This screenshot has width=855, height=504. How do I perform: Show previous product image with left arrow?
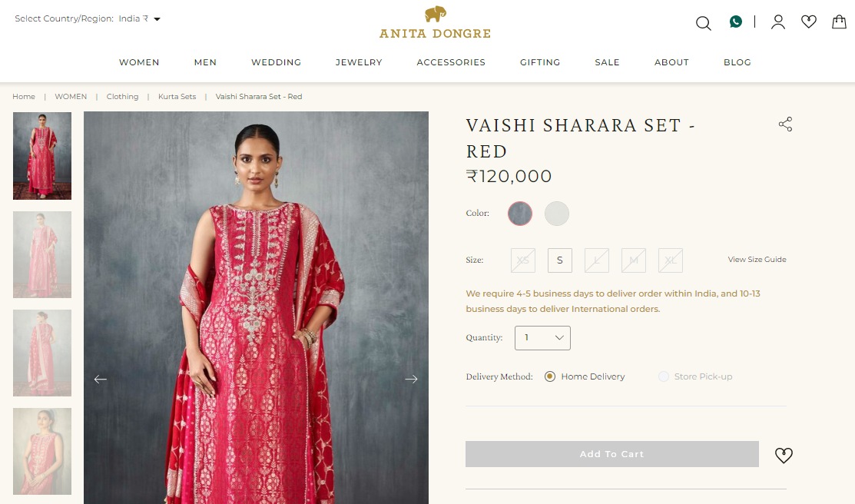point(101,379)
